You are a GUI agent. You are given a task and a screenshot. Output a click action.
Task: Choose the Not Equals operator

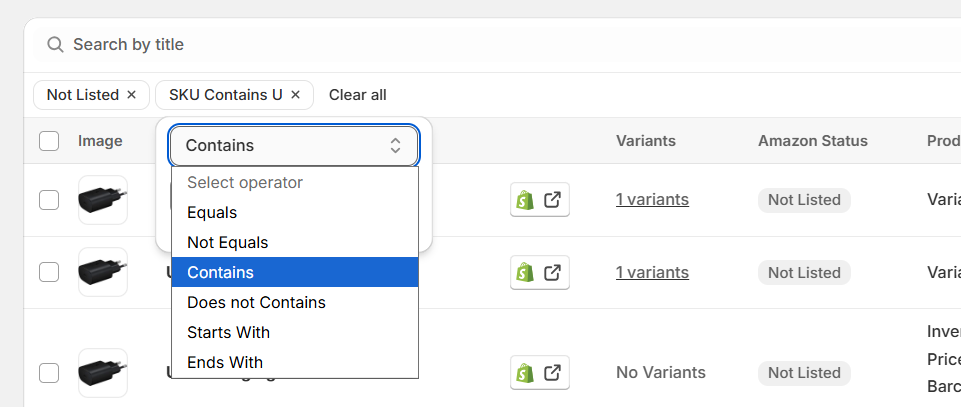(x=295, y=243)
